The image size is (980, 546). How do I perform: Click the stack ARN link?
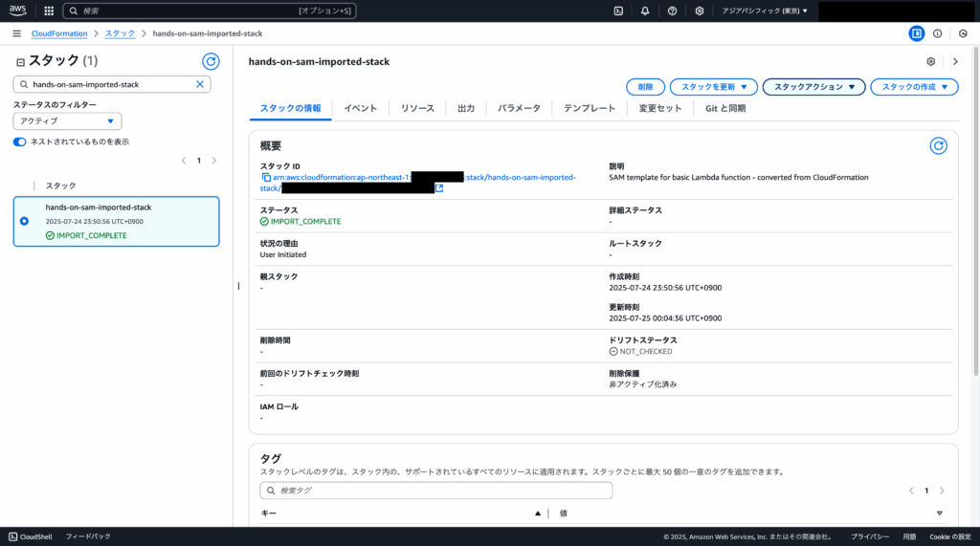[417, 183]
